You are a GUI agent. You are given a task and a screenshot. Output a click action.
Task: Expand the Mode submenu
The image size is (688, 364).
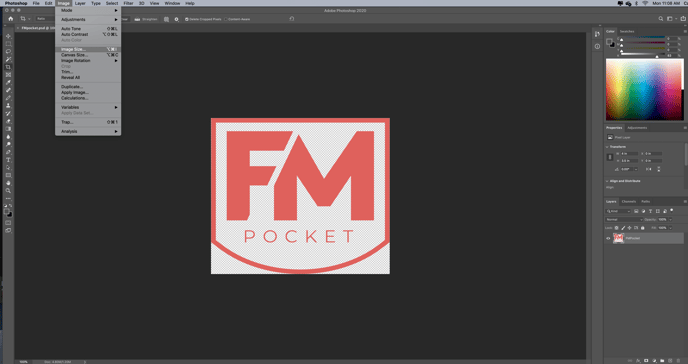(88, 10)
